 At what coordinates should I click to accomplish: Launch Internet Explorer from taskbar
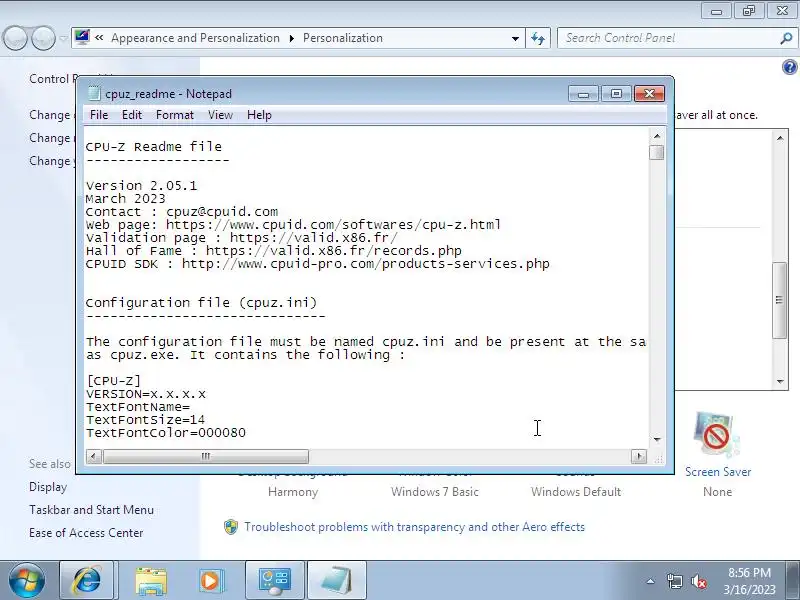point(87,581)
